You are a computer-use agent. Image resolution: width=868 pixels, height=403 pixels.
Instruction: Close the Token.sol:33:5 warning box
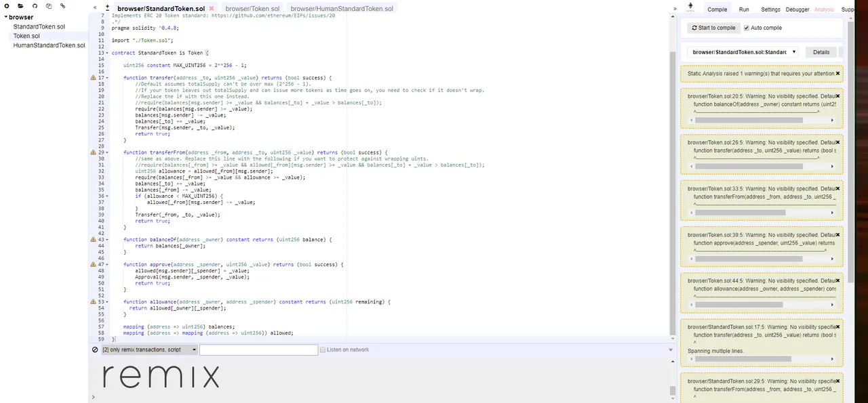point(838,188)
